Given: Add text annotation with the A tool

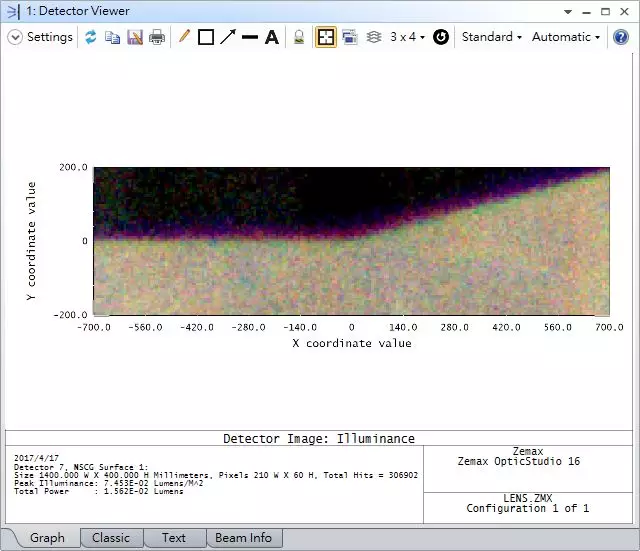Looking at the screenshot, I should (271, 37).
